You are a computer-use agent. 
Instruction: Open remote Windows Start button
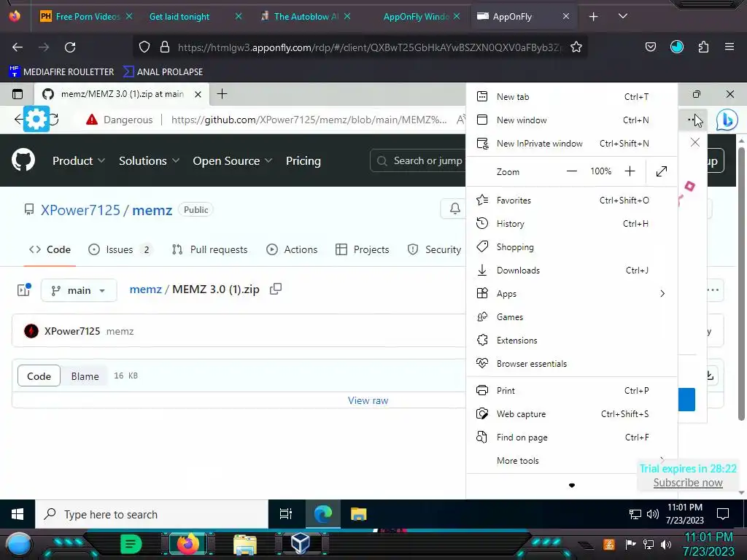[18, 514]
